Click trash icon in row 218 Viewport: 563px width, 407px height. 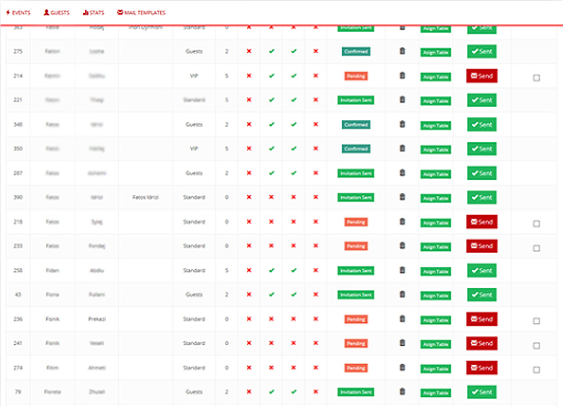402,221
